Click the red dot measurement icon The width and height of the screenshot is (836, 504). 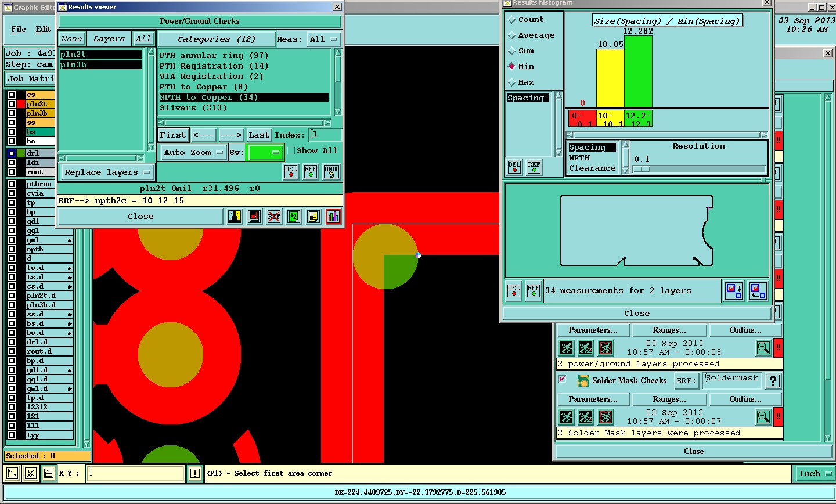[254, 217]
